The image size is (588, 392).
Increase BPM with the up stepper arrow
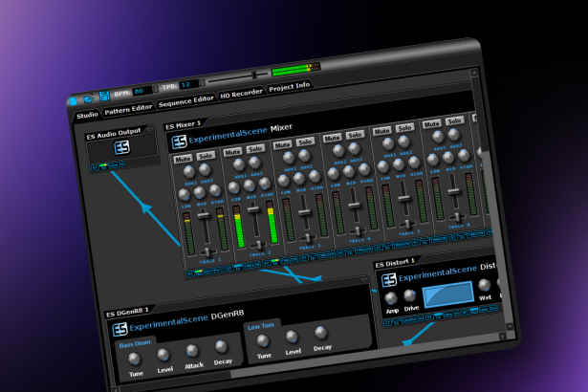pos(155,87)
